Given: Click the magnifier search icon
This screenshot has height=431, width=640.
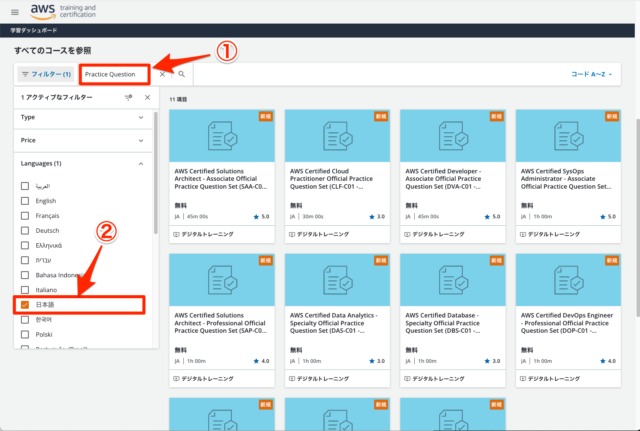Looking at the screenshot, I should pyautogui.click(x=182, y=74).
